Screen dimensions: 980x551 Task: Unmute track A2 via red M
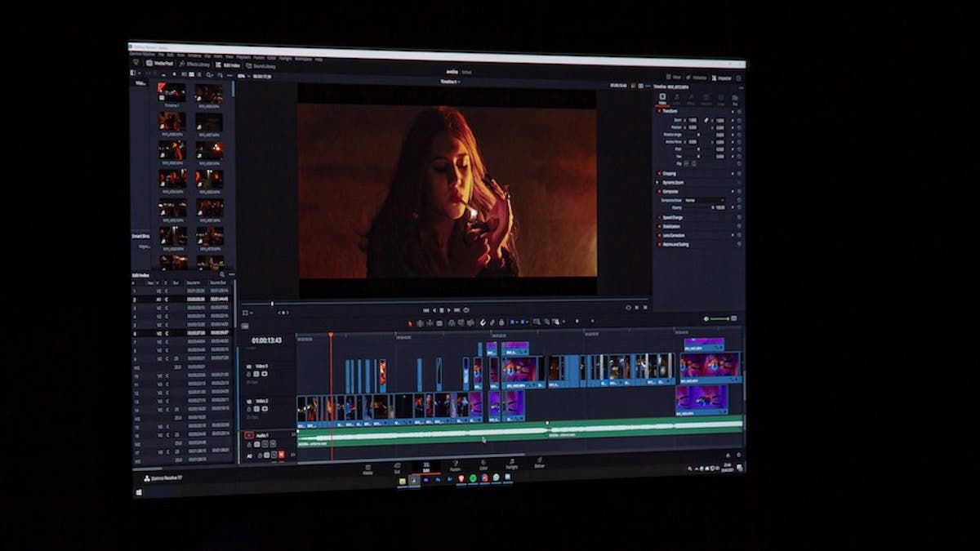click(281, 454)
